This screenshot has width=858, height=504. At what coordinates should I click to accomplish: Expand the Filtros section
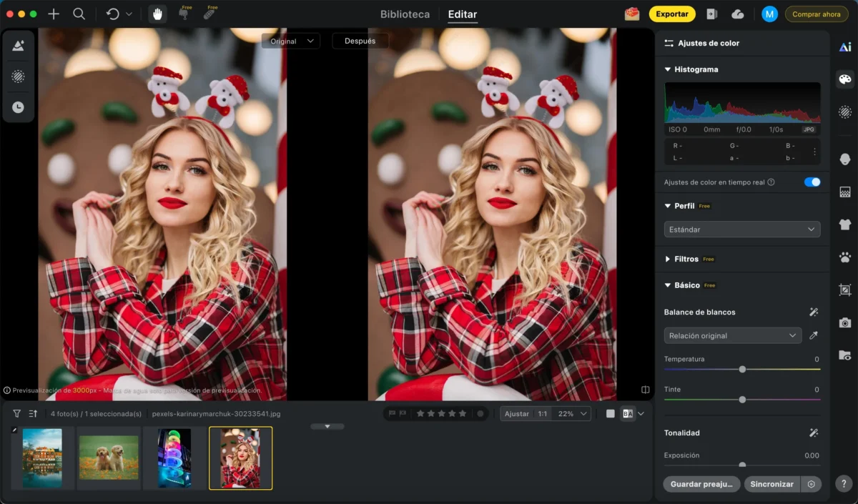[686, 259]
